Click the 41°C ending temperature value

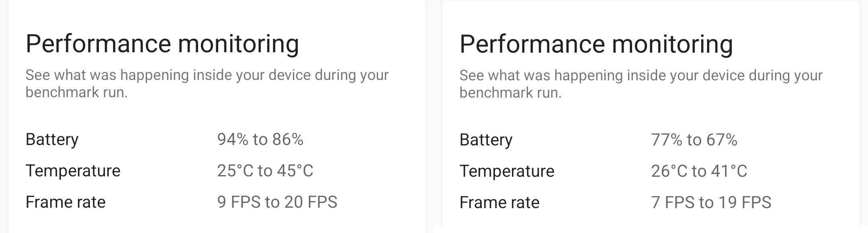729,171
